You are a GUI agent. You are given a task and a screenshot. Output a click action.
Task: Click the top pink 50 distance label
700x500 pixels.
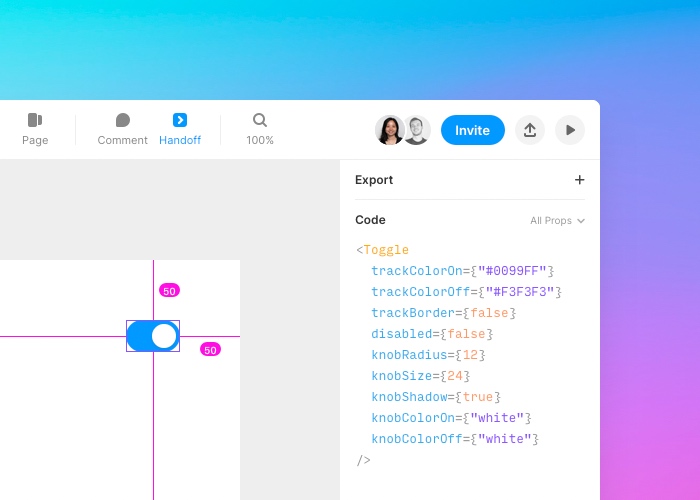pyautogui.click(x=169, y=291)
